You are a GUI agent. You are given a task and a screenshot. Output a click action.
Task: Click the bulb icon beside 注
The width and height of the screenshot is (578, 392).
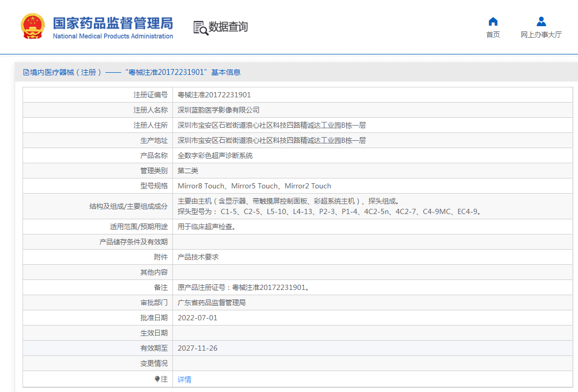[x=157, y=379]
